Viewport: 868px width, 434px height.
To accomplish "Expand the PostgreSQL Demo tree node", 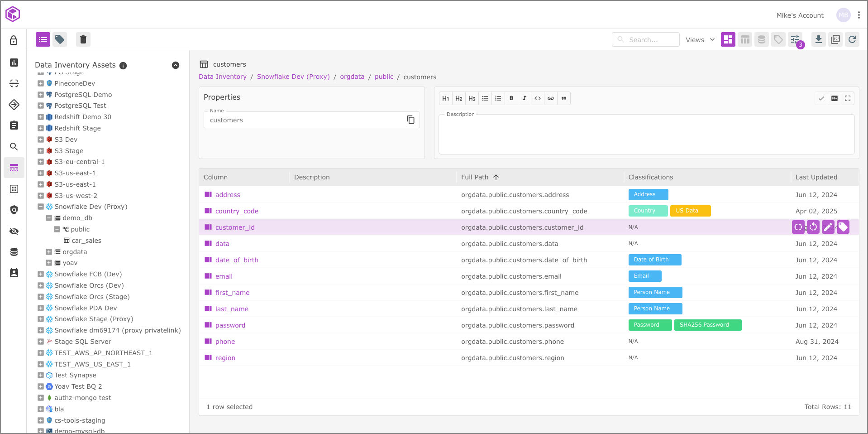I will click(41, 95).
